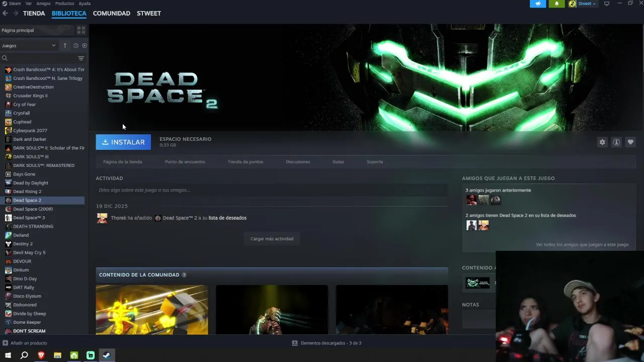
Task: Open the lista de deseados link
Action: [x=227, y=218]
